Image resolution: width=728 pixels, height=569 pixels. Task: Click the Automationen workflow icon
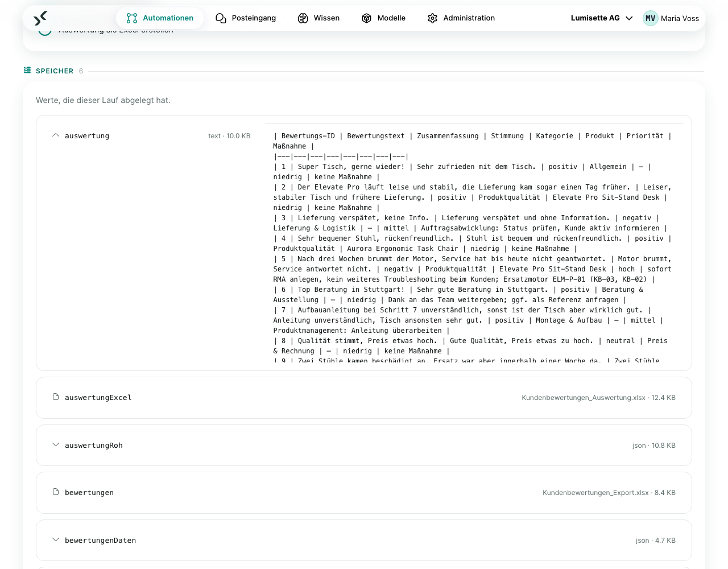click(x=132, y=18)
